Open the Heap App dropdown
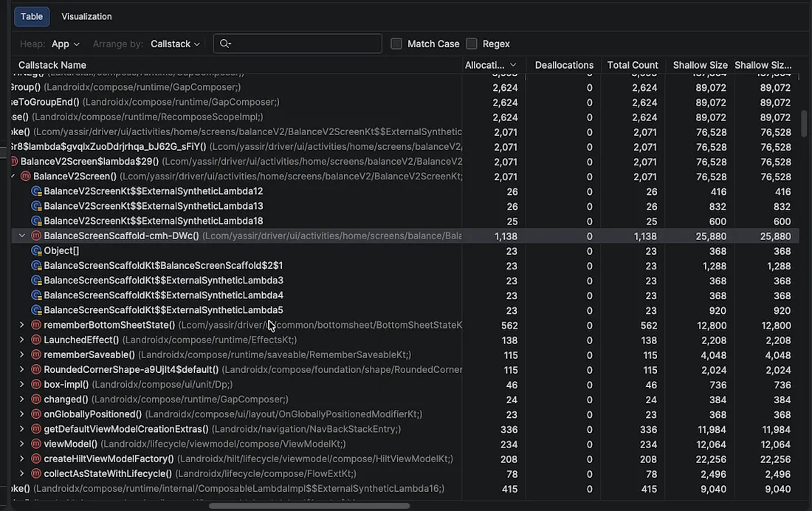Viewport: 812px width, 511px height. pyautogui.click(x=65, y=44)
